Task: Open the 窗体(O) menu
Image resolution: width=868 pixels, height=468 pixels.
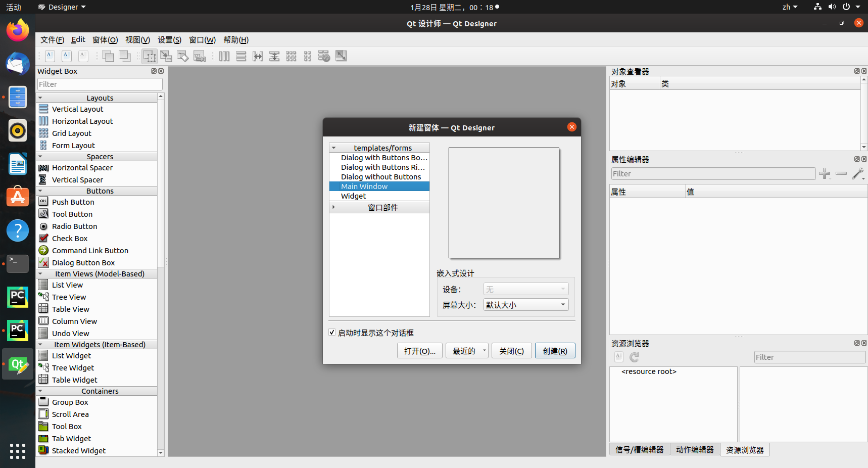Action: 105,40
